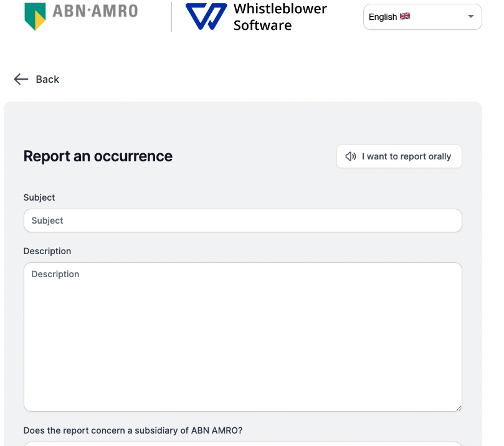Click the ABN·AMRO wordmark text
The height and width of the screenshot is (446, 504).
click(95, 11)
